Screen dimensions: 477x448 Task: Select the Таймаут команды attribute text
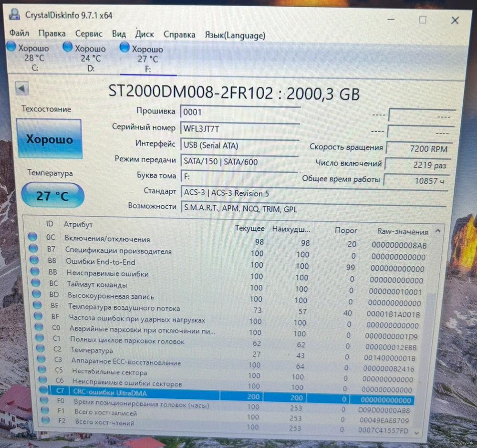pyautogui.click(x=97, y=284)
